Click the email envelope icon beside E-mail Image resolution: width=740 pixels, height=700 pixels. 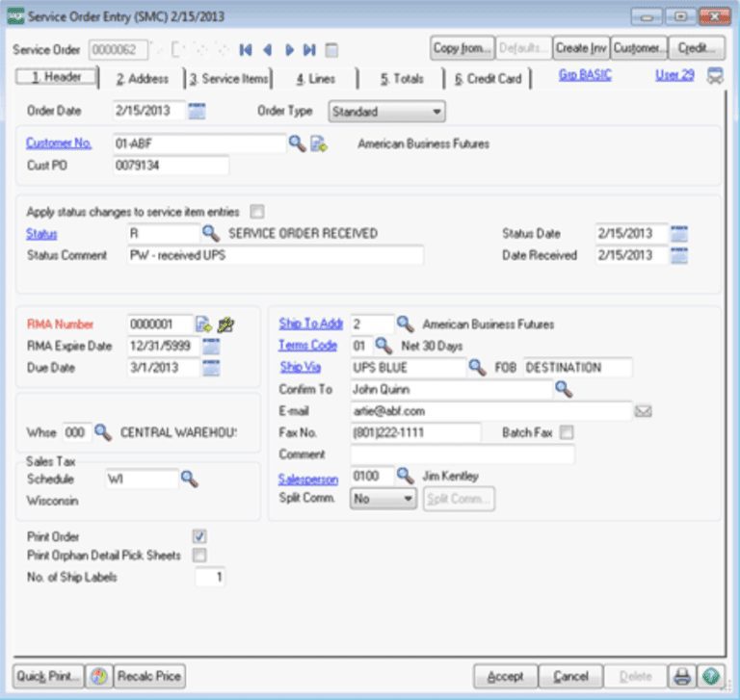click(x=644, y=411)
